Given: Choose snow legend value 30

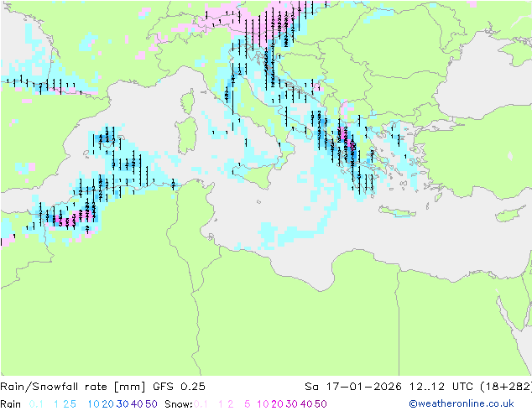Looking at the screenshot, I should tap(292, 404).
